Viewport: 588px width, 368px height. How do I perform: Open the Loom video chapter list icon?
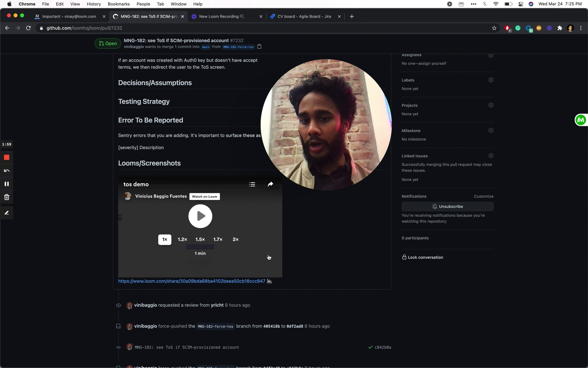[252, 184]
